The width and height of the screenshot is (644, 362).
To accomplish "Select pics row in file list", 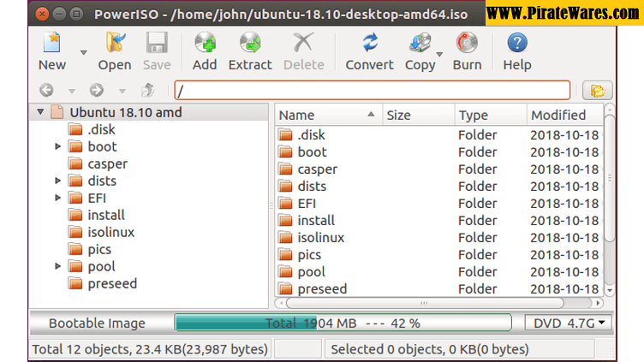I will (x=439, y=255).
